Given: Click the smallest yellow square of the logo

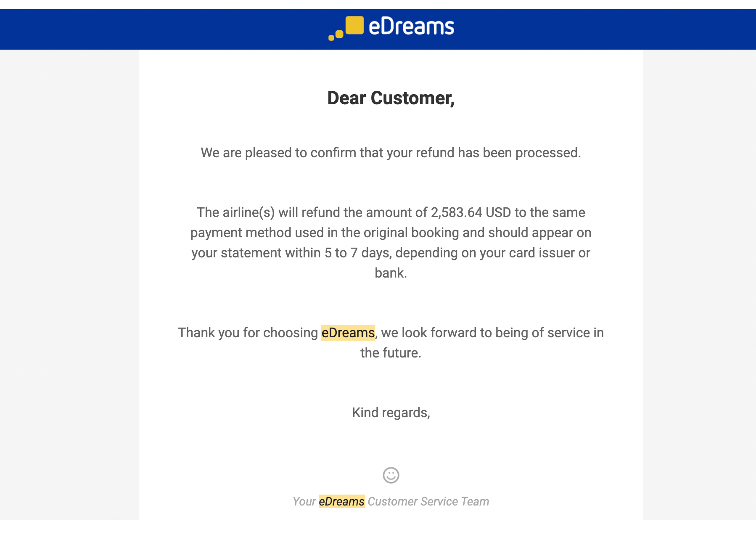Looking at the screenshot, I should (331, 38).
